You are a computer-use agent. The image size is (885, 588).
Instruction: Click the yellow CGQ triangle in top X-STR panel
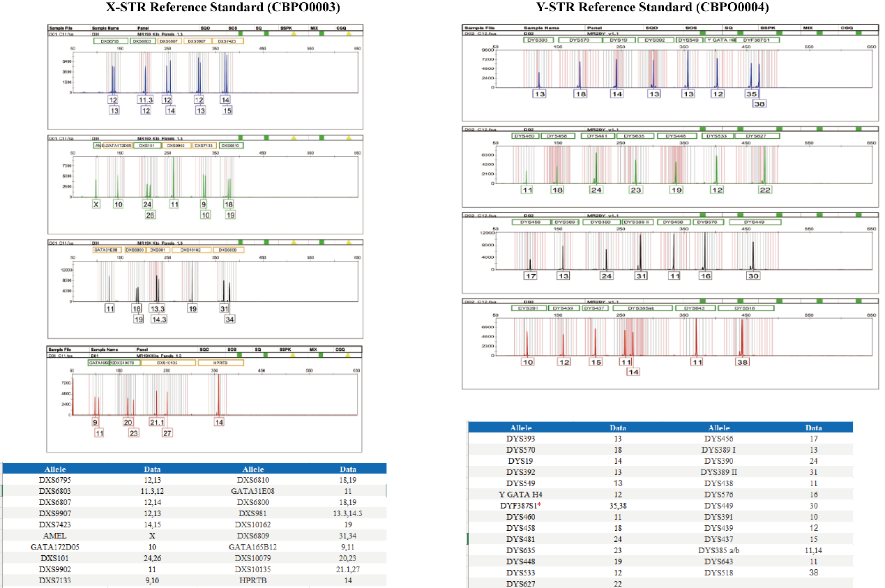(348, 33)
